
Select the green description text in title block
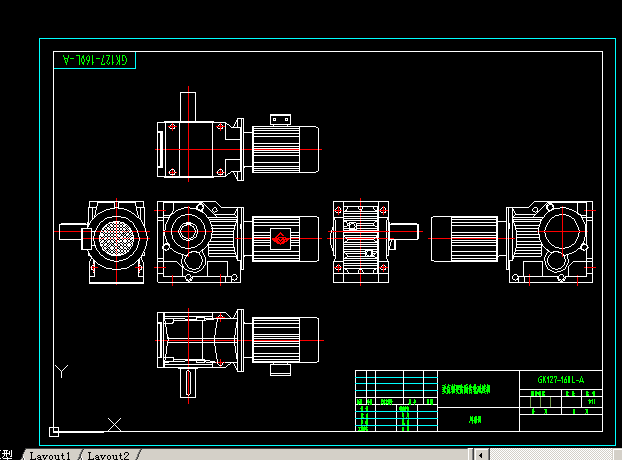tap(466, 389)
